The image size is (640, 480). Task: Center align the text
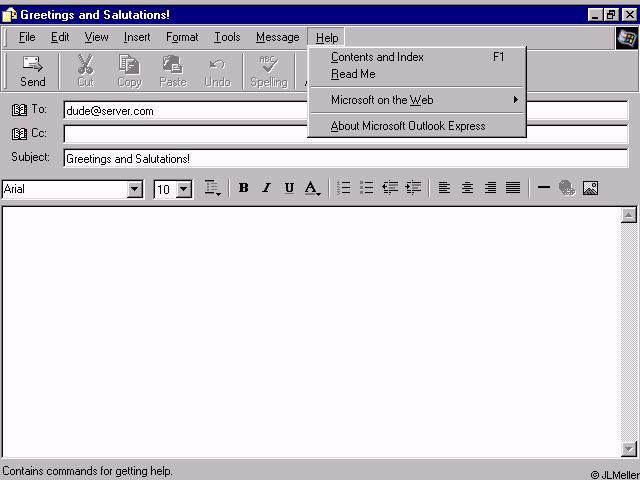click(x=467, y=188)
